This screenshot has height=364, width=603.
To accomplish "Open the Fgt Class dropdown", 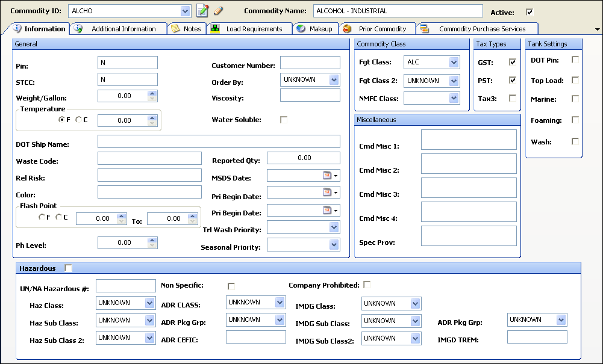I will click(454, 63).
